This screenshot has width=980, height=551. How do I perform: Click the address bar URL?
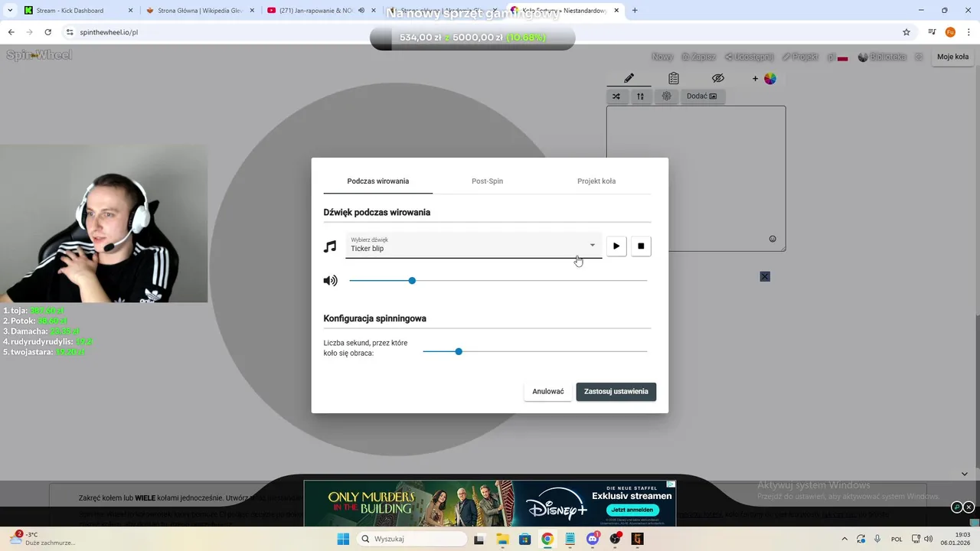click(107, 32)
